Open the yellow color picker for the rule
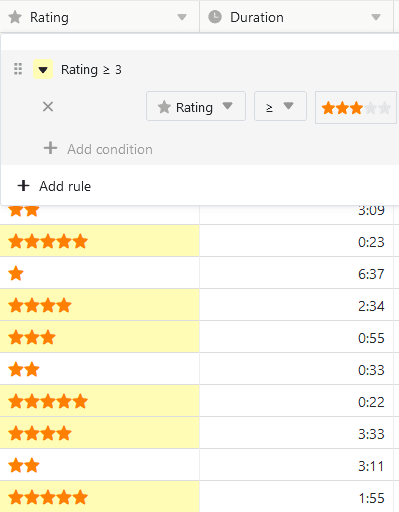 [x=43, y=69]
